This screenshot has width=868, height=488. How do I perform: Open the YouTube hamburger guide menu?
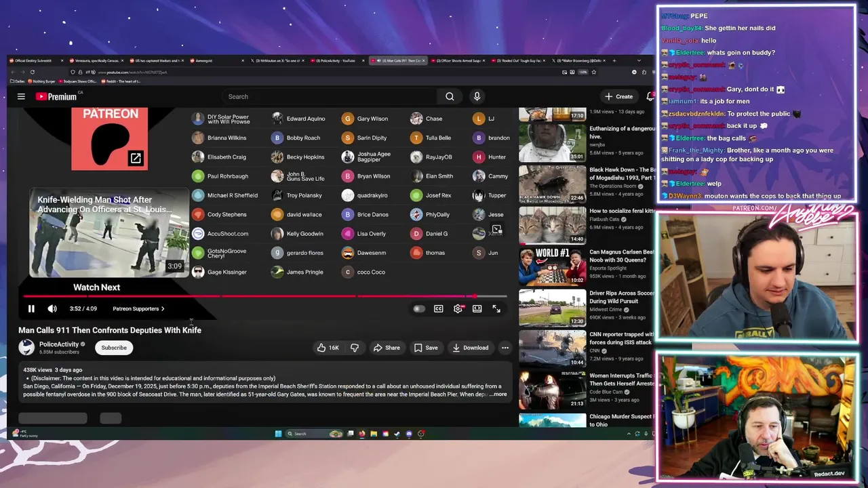point(21,96)
